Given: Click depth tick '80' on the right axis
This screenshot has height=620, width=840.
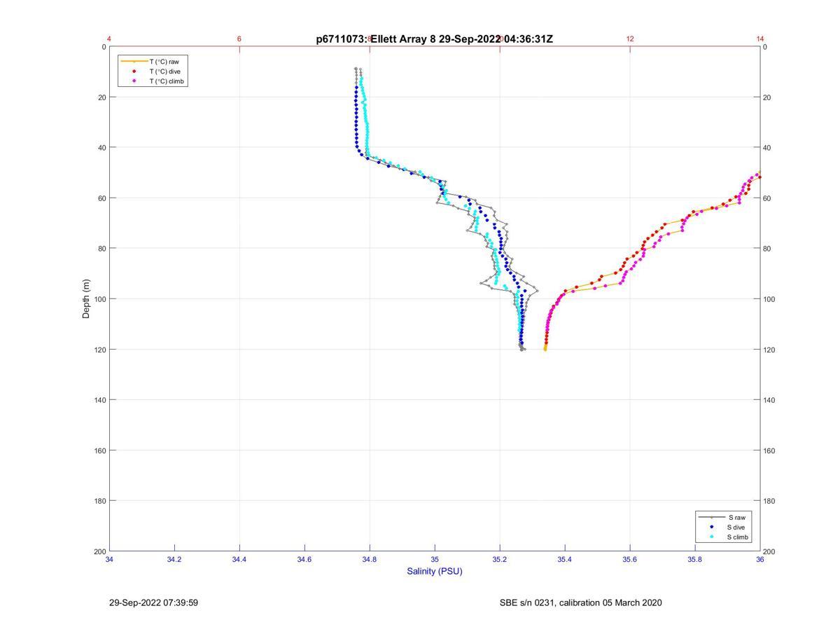Looking at the screenshot, I should tap(768, 249).
